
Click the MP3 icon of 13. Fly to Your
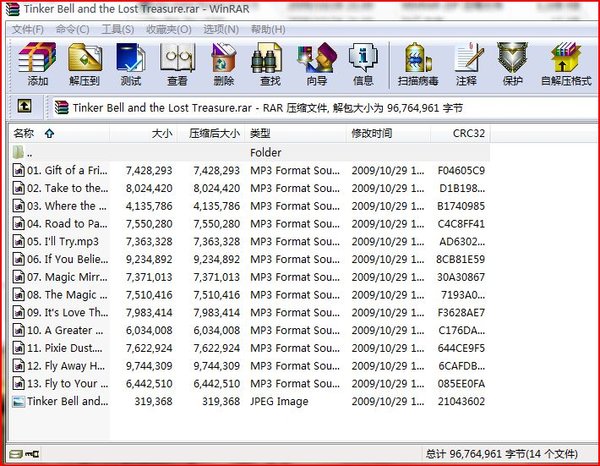point(18,383)
